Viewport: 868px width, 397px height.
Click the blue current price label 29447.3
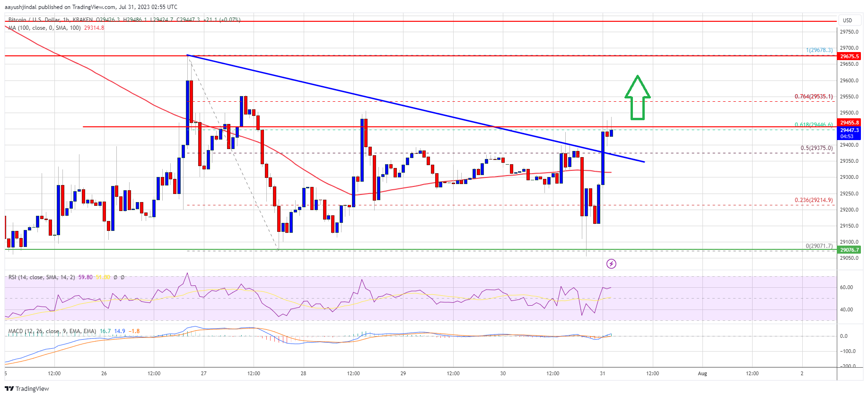pos(850,130)
